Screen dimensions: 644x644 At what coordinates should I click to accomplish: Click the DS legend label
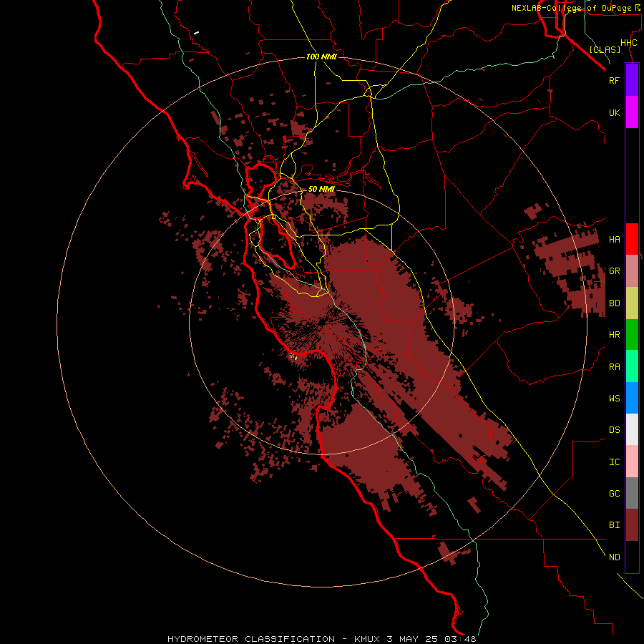(x=614, y=430)
